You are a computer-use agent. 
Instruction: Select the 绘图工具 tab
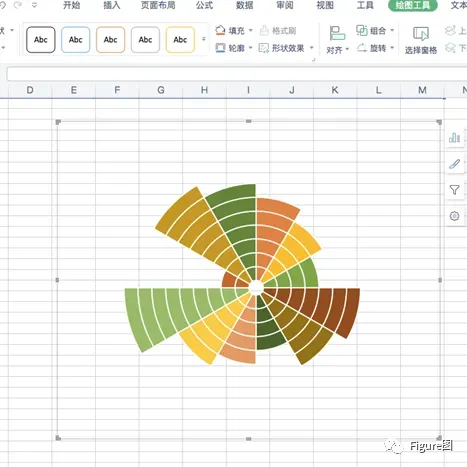(413, 5)
